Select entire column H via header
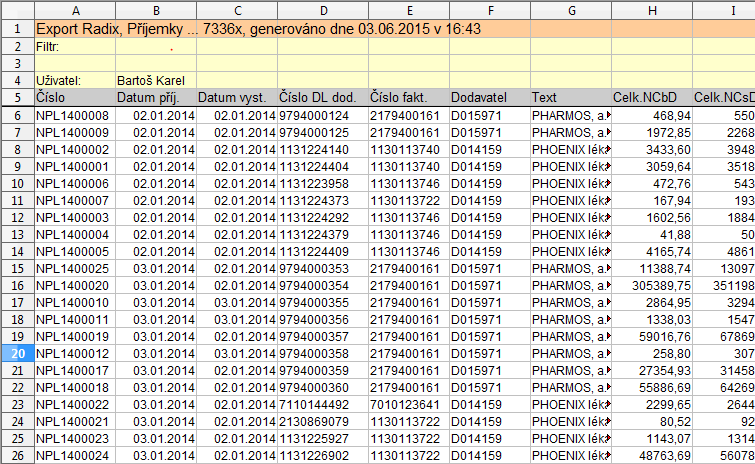The width and height of the screenshot is (755, 464). point(651,9)
